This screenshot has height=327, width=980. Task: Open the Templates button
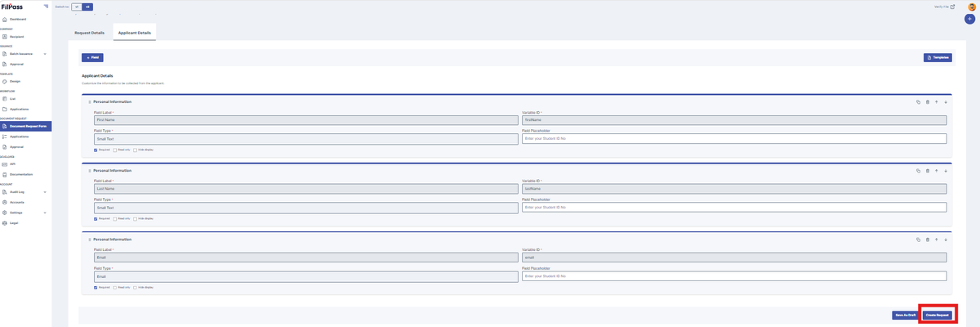[x=938, y=58]
